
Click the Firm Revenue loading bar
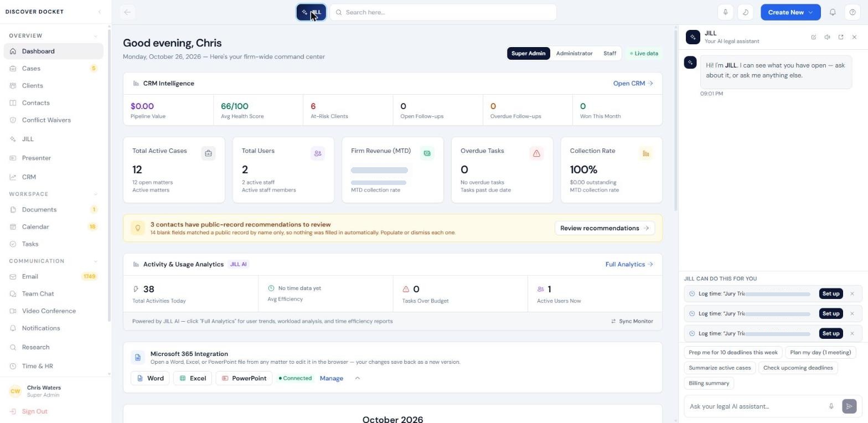[379, 171]
